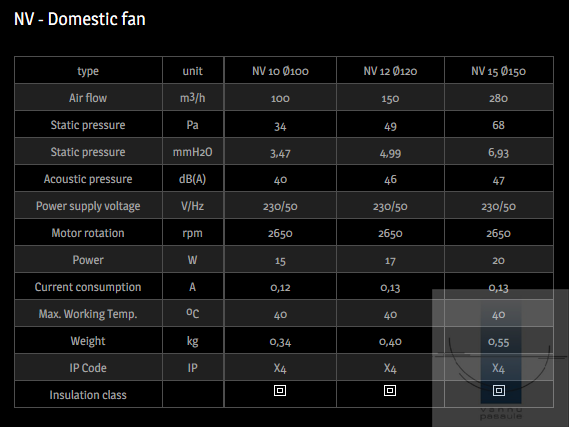Click the insulation class icon for NV 10
This screenshot has width=569, height=427.
(280, 390)
